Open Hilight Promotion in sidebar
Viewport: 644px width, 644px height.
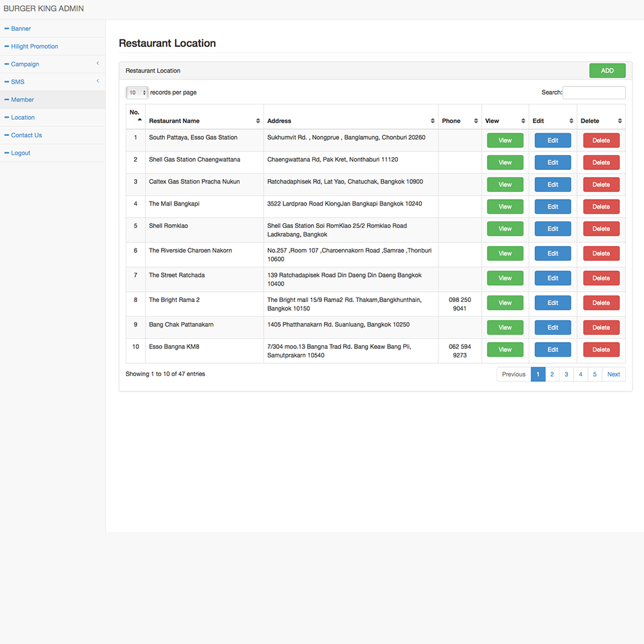(x=34, y=46)
